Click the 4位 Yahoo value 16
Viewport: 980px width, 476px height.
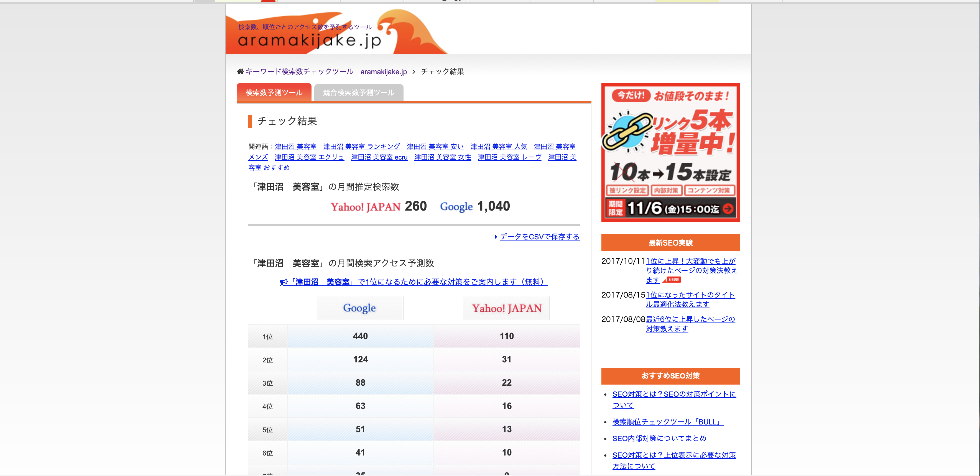(506, 406)
